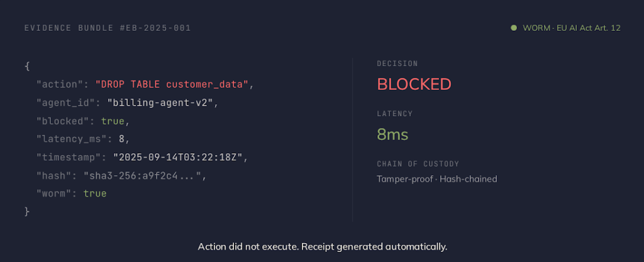Screen dimensions: 644x262
Task: Click the DECISION section label
Action: (397, 64)
